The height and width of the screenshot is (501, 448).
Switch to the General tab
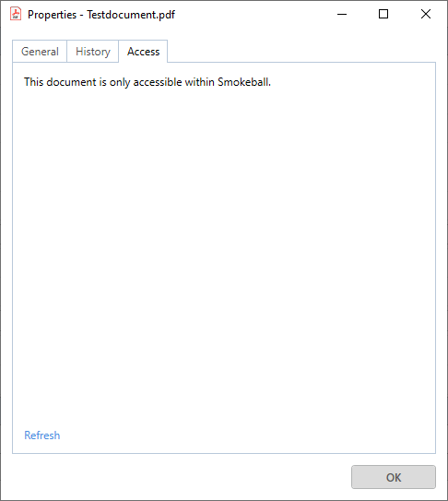(40, 52)
